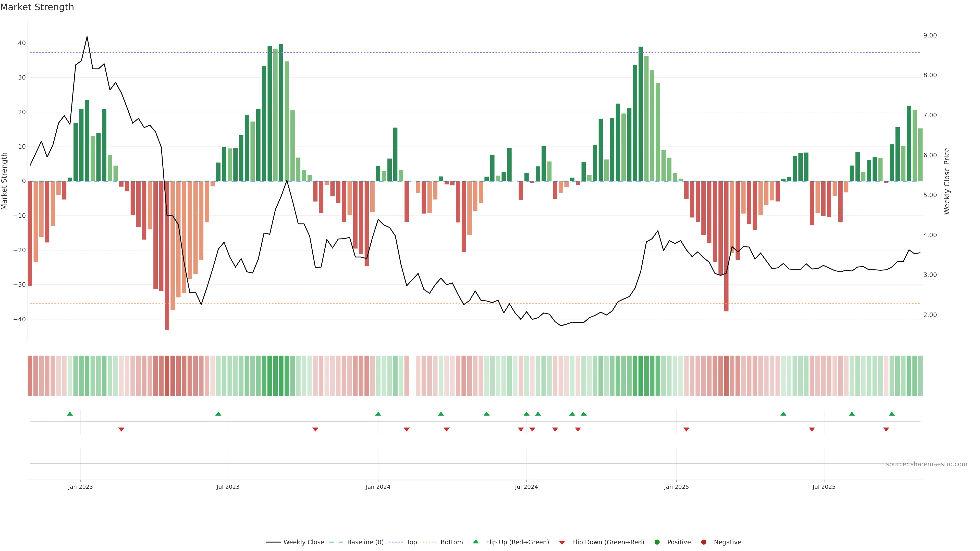Click the red Flip Down triangle in legend
Viewport: 980px width, 551px height.
pyautogui.click(x=562, y=543)
